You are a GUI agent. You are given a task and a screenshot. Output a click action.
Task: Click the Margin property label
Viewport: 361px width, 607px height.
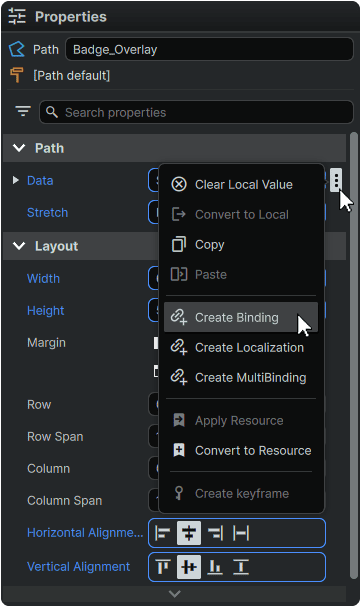pos(46,343)
